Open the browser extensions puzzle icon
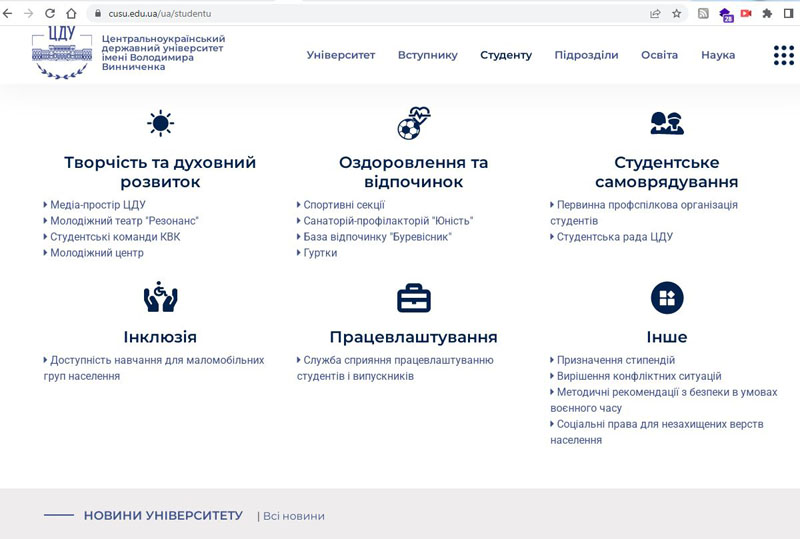 point(767,14)
